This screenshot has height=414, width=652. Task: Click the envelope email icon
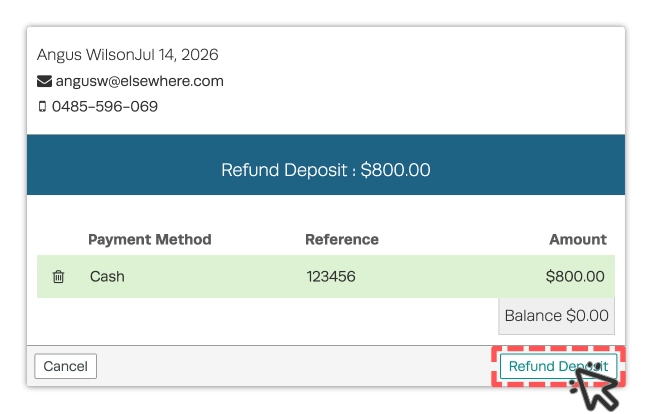44,81
